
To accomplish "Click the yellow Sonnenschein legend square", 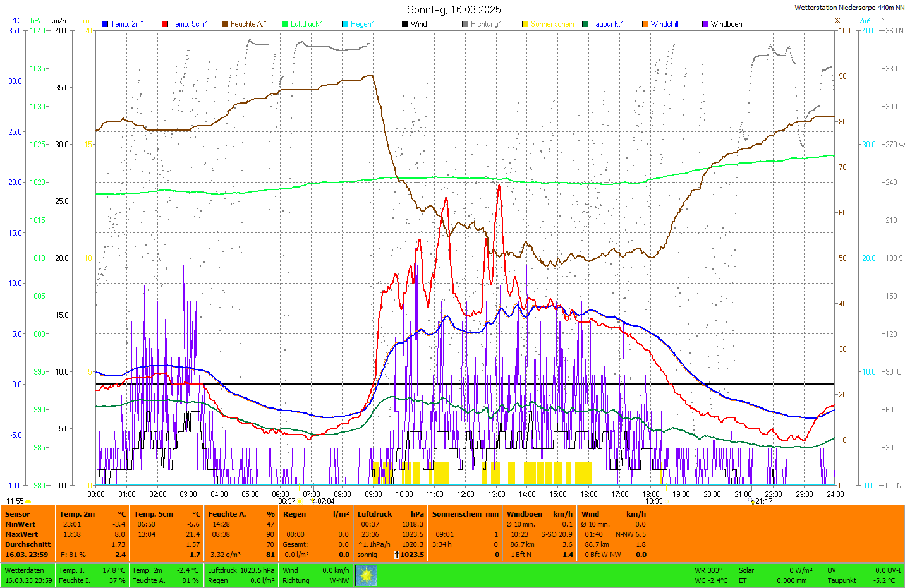I will click(525, 24).
